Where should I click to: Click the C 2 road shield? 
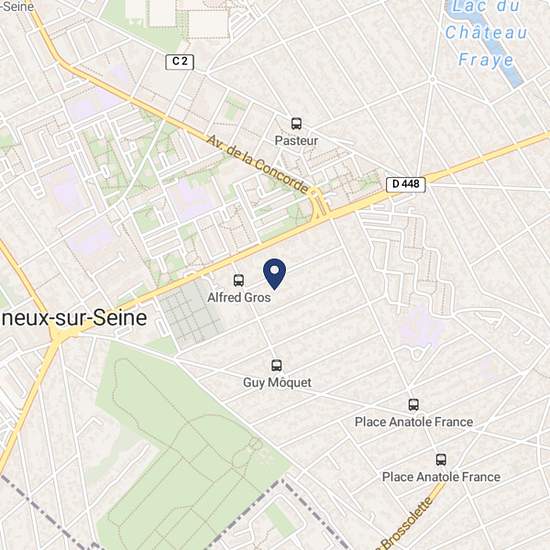180,62
